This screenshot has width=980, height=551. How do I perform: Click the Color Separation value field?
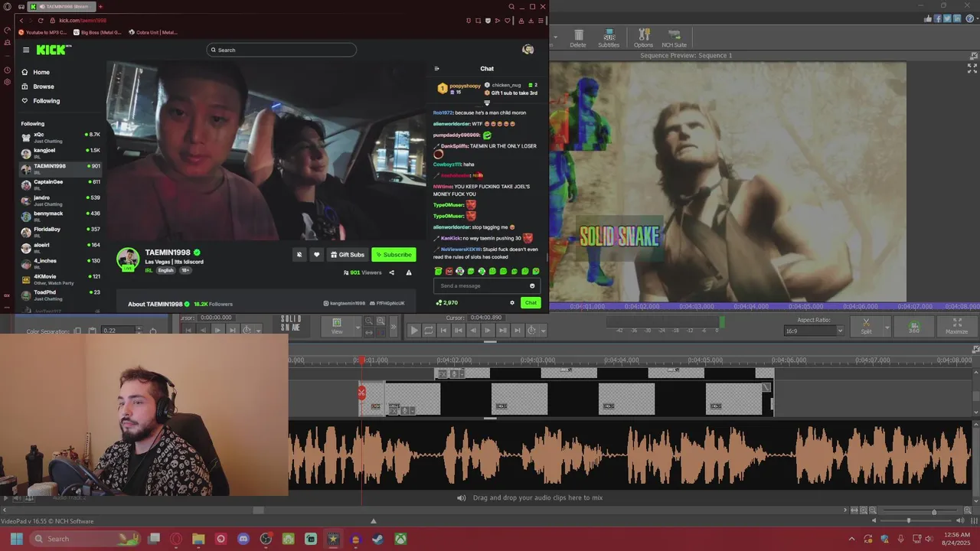[x=119, y=330]
